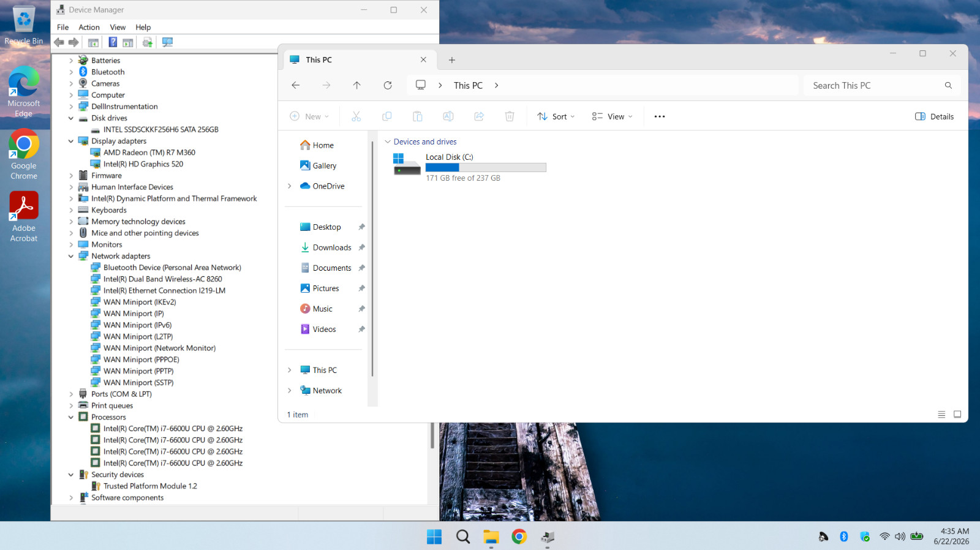
Task: Open Downloads in the navigation pane
Action: click(x=326, y=248)
